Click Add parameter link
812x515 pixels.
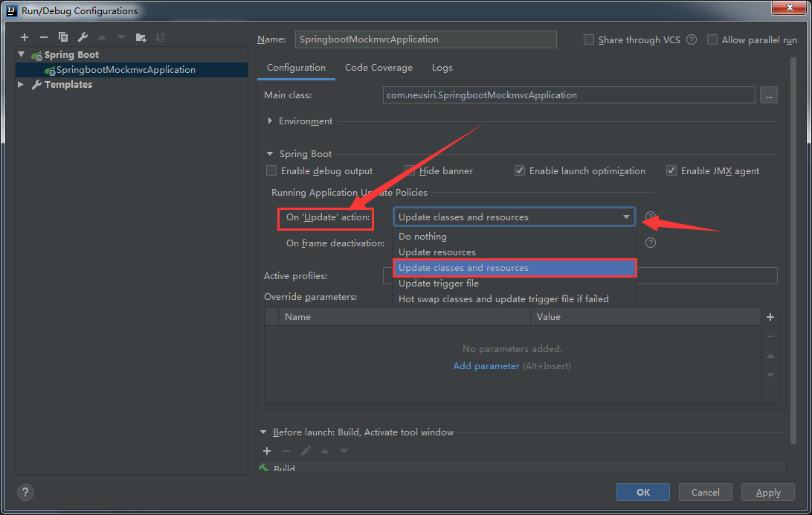pos(486,366)
